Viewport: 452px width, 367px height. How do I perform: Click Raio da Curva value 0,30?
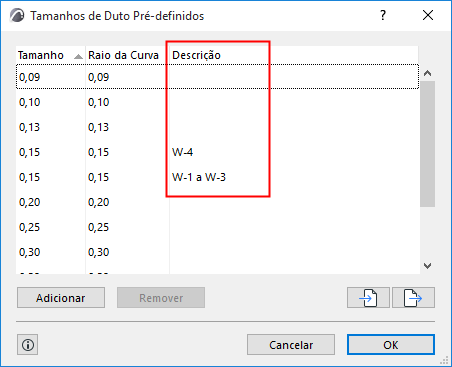(98, 252)
